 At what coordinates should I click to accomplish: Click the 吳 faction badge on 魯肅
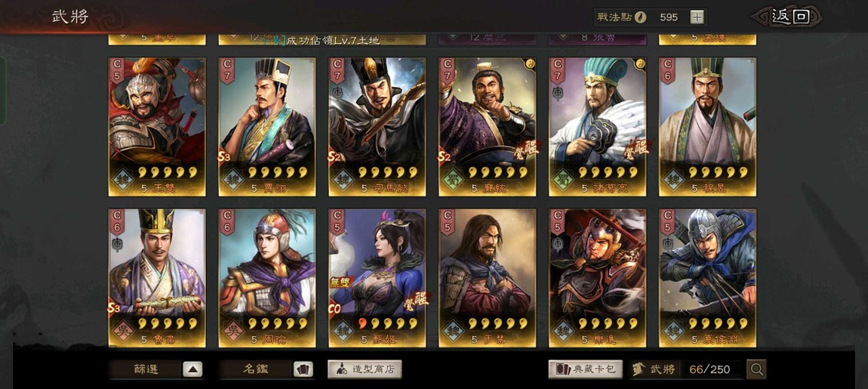point(122,330)
